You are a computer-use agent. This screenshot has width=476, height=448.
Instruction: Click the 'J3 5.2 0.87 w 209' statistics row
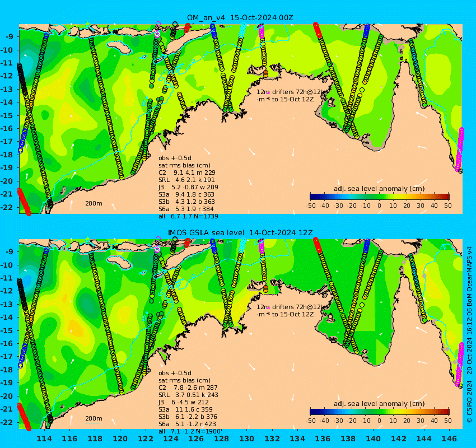coord(188,187)
